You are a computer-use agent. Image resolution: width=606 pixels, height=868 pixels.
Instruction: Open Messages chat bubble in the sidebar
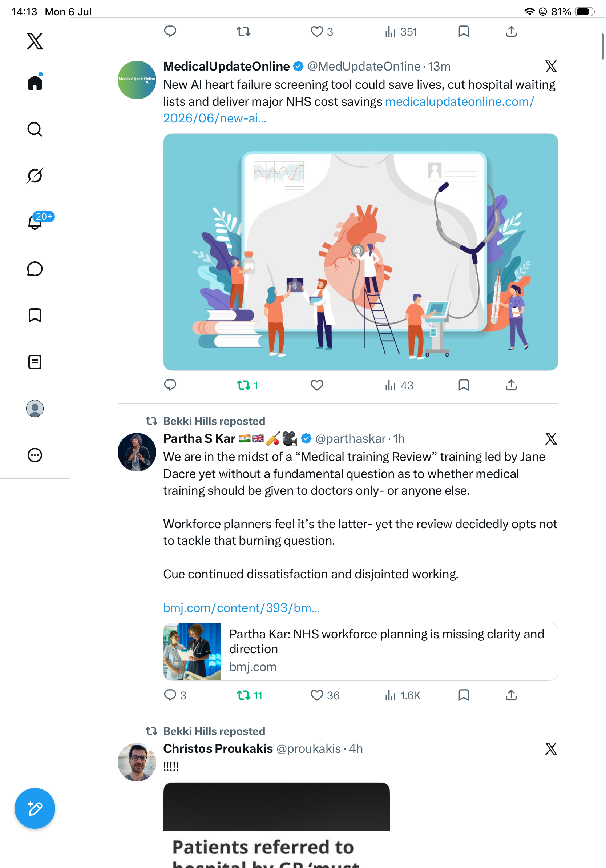(35, 269)
